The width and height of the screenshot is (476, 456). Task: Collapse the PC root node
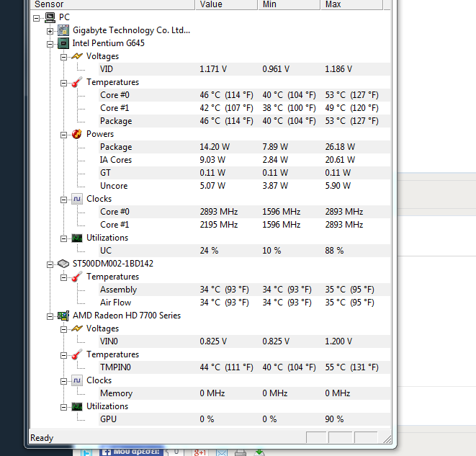click(x=36, y=18)
